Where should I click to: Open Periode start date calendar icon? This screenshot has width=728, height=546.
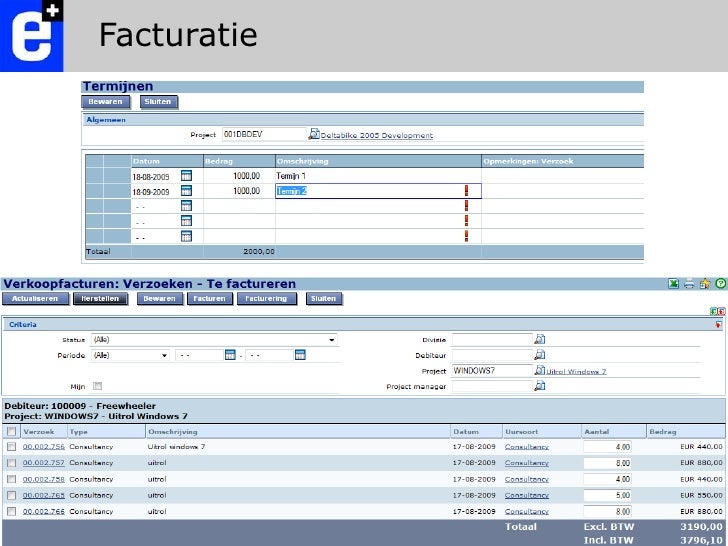pos(230,355)
